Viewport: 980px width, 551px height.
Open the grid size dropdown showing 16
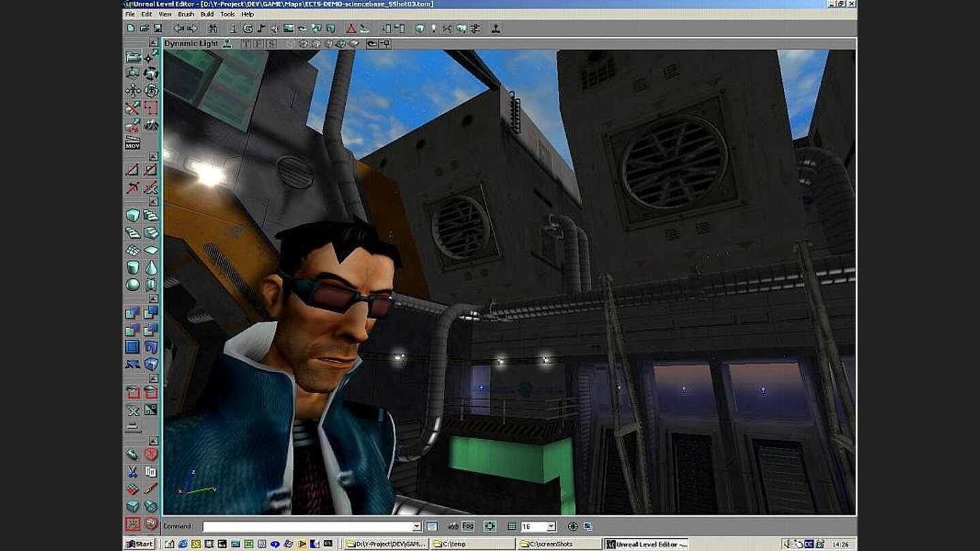coord(552,527)
